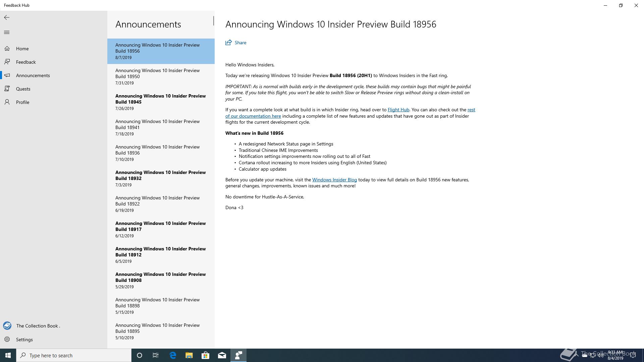Toggle the hamburger navigation menu
644x362 pixels.
click(x=7, y=32)
